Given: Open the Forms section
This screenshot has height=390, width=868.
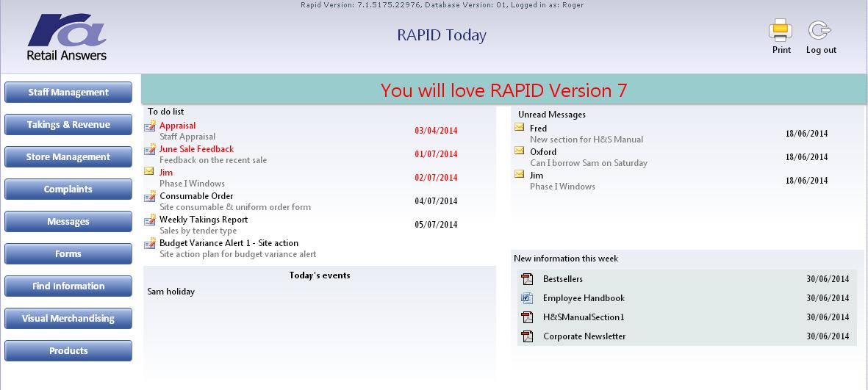Looking at the screenshot, I should coord(68,254).
